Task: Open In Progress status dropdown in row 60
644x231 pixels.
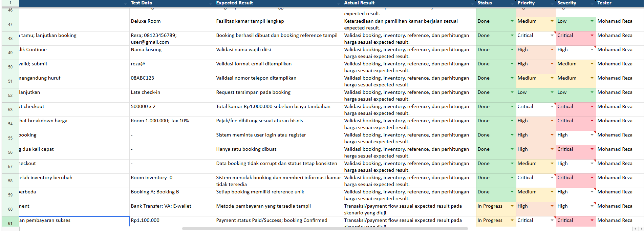Action: tap(512, 206)
